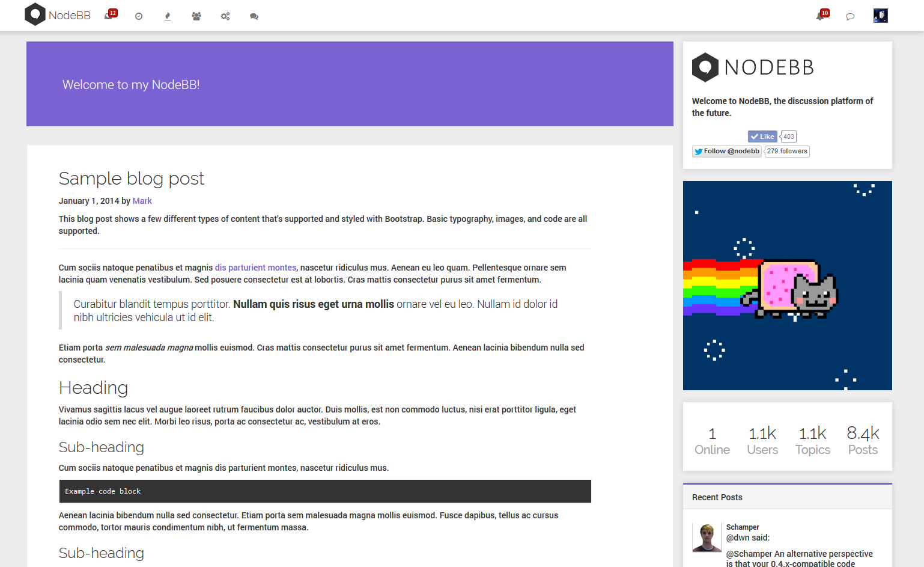924x567 pixels.
Task: Open the Groups icon in the navbar
Action: 196,16
